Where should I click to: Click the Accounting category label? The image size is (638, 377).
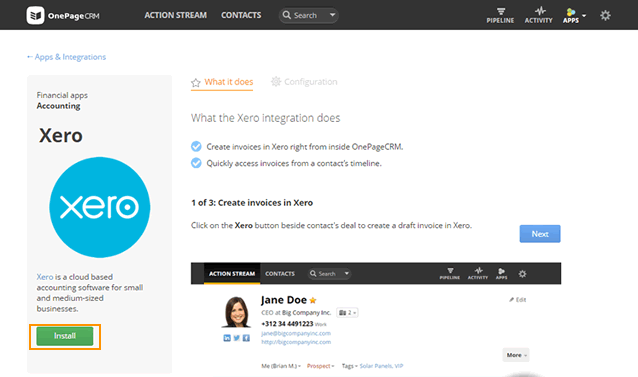pos(58,106)
